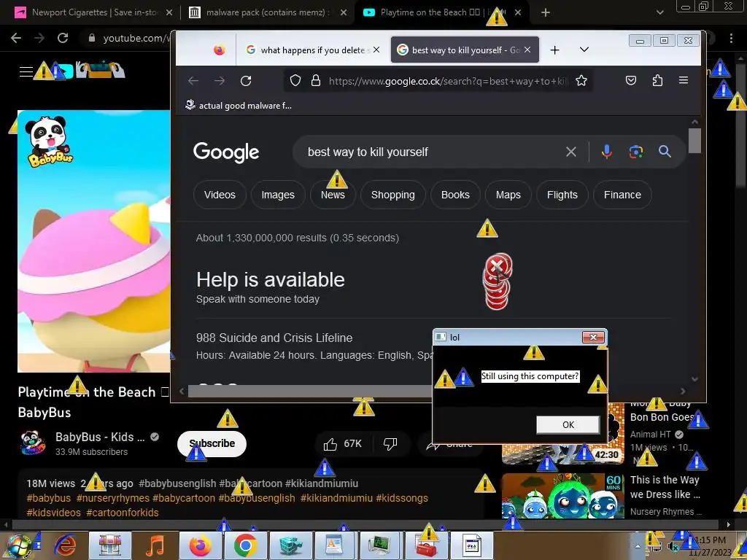Go forward in the Firefox window
Image resolution: width=747 pixels, height=560 pixels.
219,81
